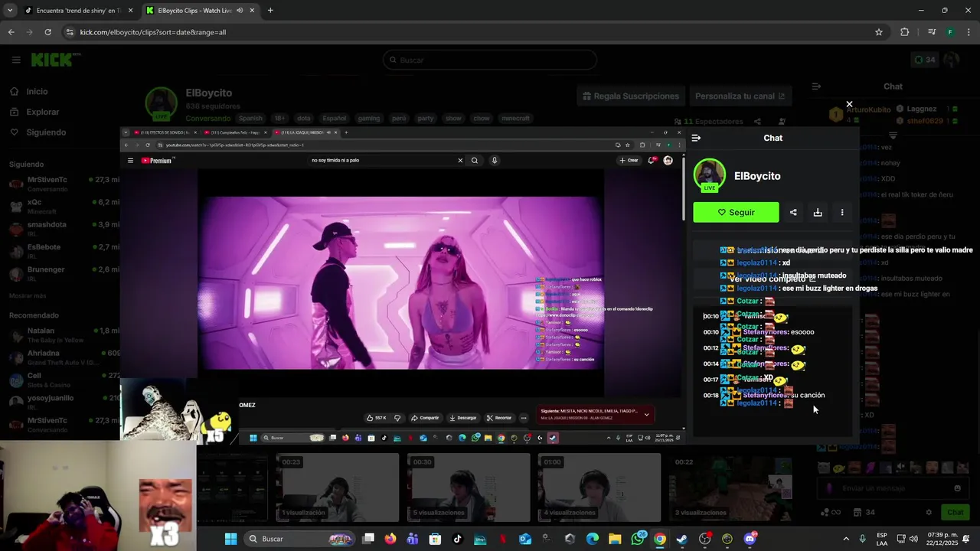Open Siguiendo in Kick sidebar
Image resolution: width=980 pixels, height=551 pixels.
tap(38, 132)
